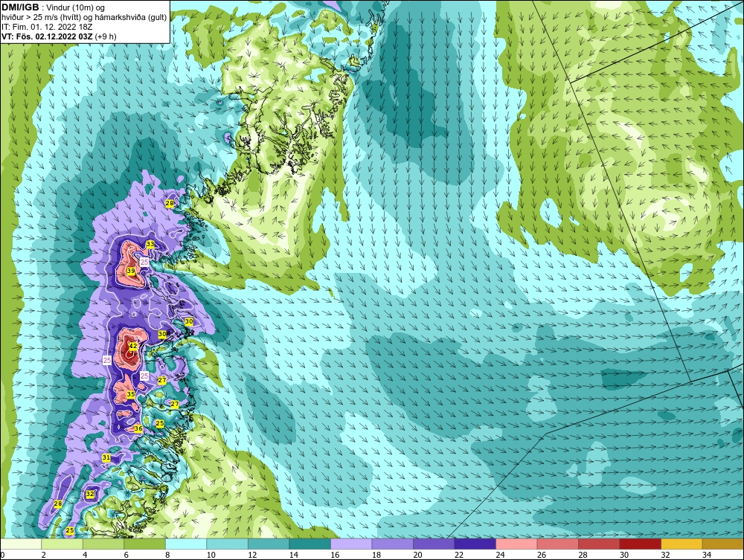Select the 16–18 m/s light purple swatch

(351, 544)
